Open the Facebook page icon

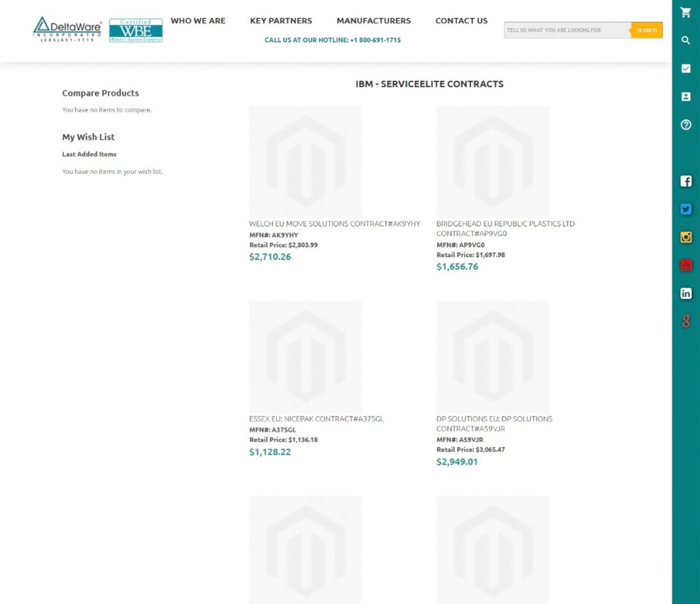click(686, 181)
